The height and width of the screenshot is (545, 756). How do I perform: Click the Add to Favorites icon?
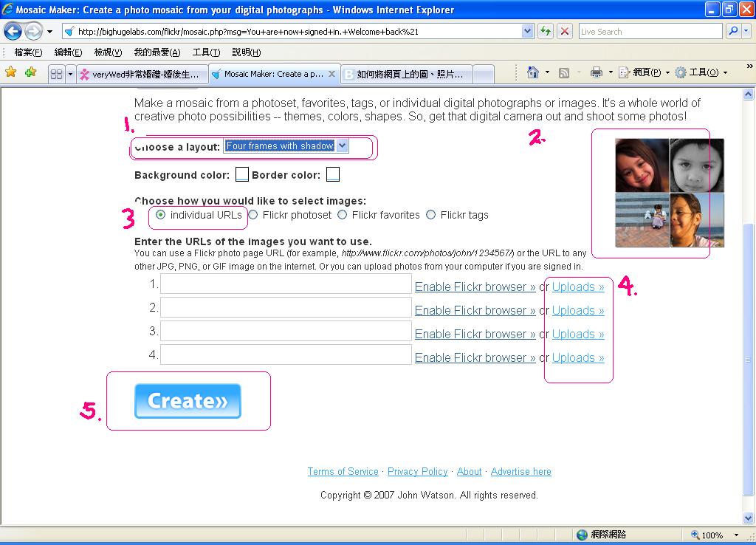pos(31,72)
